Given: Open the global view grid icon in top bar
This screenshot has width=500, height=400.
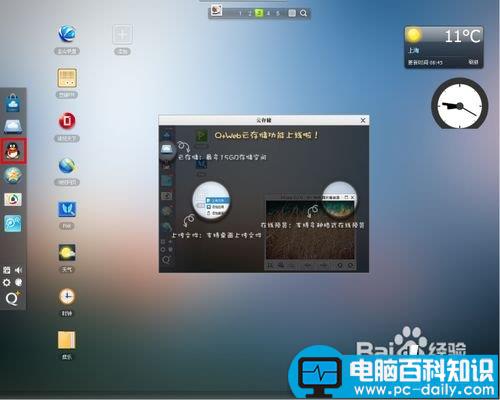Looking at the screenshot, I should tap(292, 13).
